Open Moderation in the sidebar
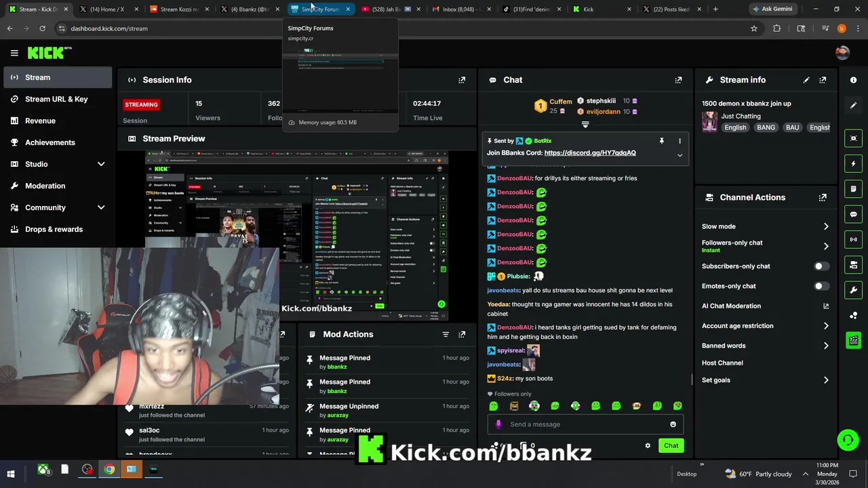This screenshot has width=868, height=488. [58, 186]
